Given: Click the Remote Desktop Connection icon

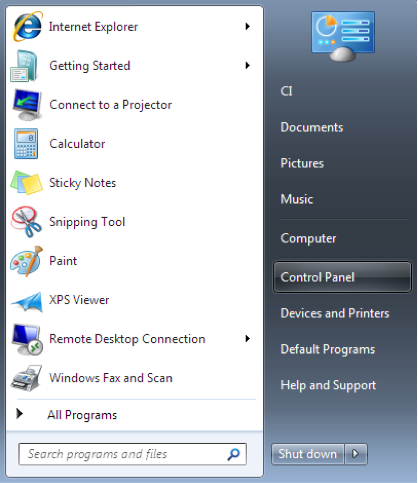Looking at the screenshot, I should [x=27, y=340].
